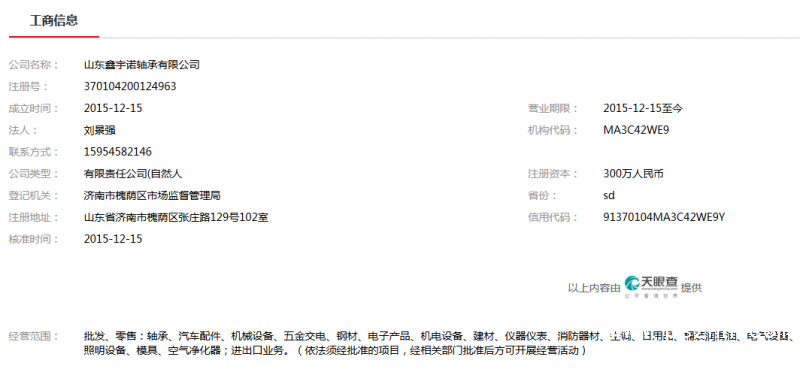The height and width of the screenshot is (369, 800).
Task: Click the registered capital 300万人民币
Action: click(x=633, y=174)
